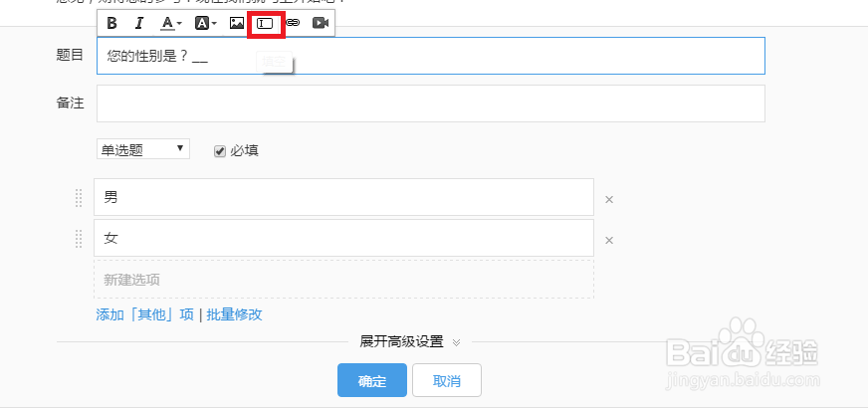Click 新建选项 to add a new option
868x410 pixels.
point(343,280)
